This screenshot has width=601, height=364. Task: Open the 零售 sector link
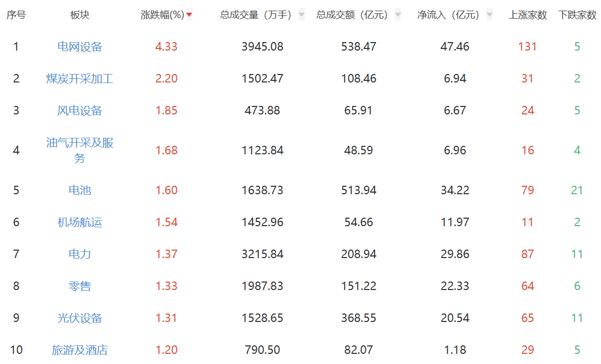80,286
